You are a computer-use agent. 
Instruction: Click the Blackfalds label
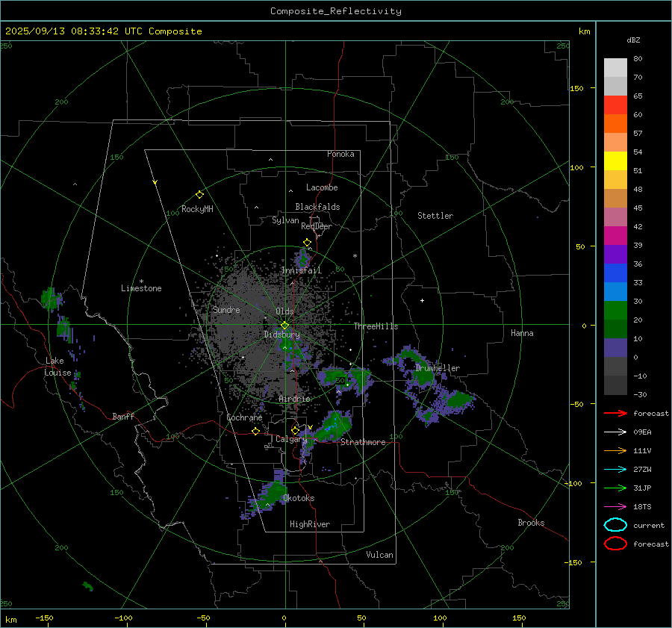pyautogui.click(x=317, y=207)
